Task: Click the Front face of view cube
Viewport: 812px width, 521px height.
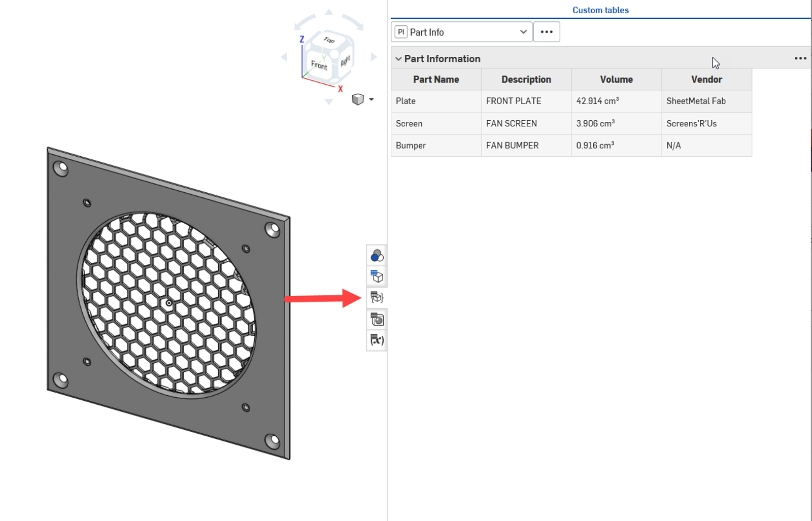Action: [319, 65]
